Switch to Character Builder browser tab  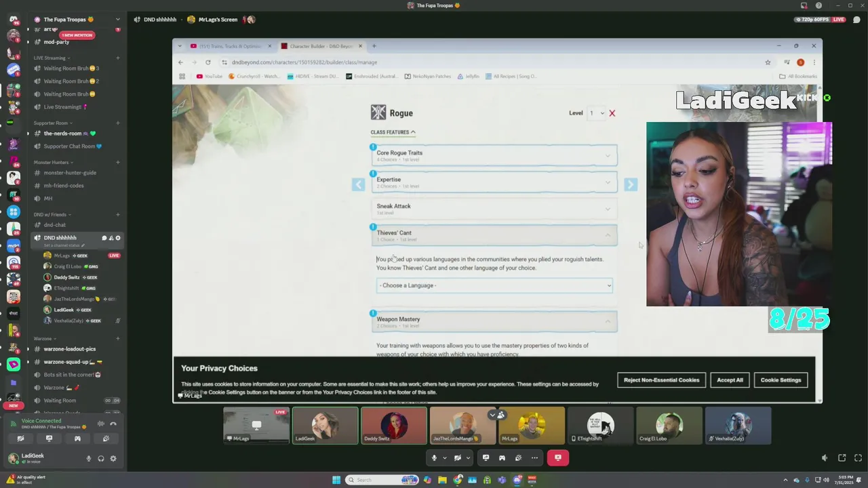322,46
